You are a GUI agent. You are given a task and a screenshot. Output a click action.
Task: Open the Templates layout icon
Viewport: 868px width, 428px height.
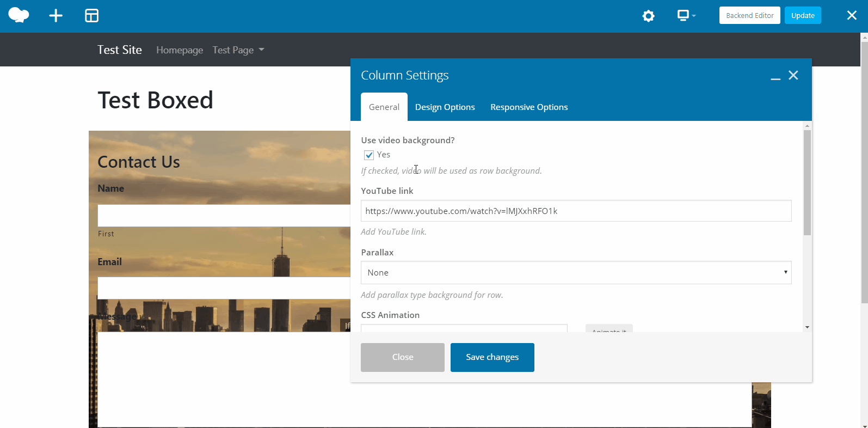coord(92,16)
